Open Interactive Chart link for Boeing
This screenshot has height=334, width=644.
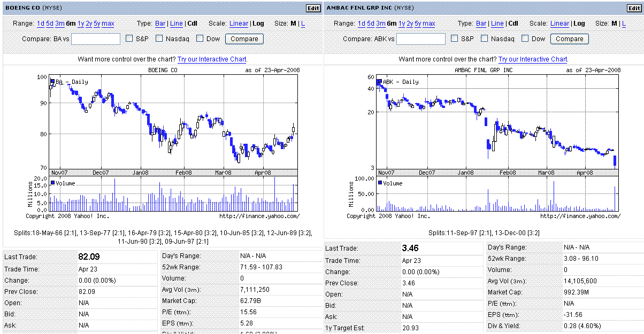pyautogui.click(x=212, y=59)
